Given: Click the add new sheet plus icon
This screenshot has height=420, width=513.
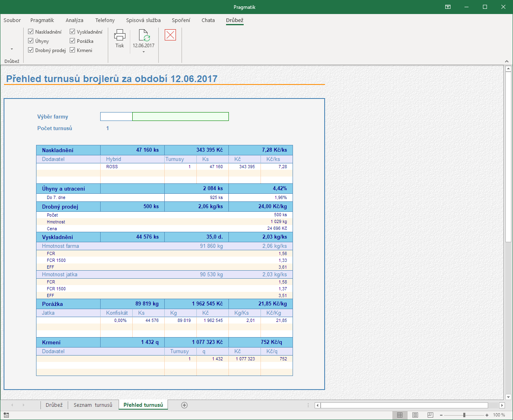Looking at the screenshot, I should (x=184, y=405).
